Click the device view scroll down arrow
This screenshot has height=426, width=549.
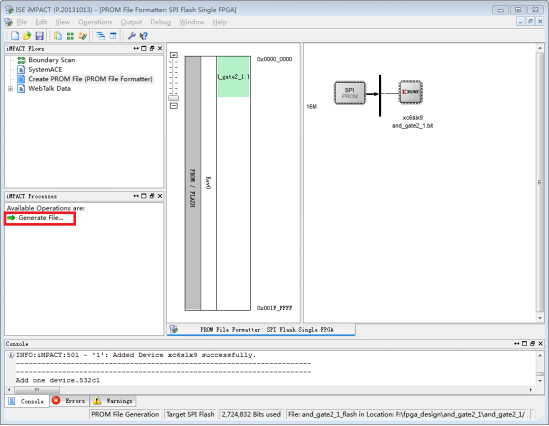click(540, 318)
